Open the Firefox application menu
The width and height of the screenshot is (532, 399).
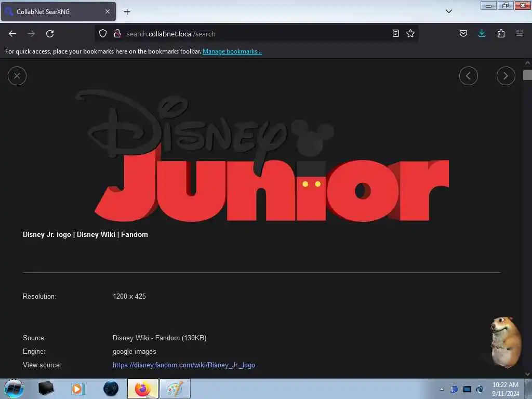(x=520, y=34)
